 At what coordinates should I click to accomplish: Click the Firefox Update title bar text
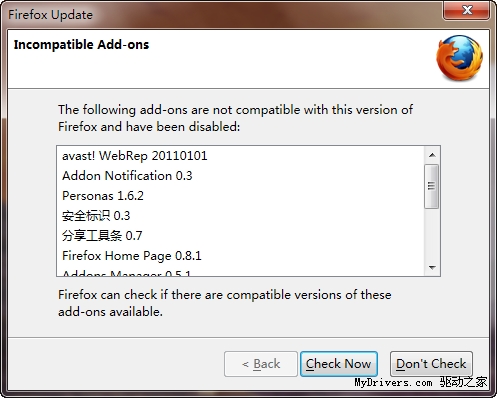[x=50, y=15]
